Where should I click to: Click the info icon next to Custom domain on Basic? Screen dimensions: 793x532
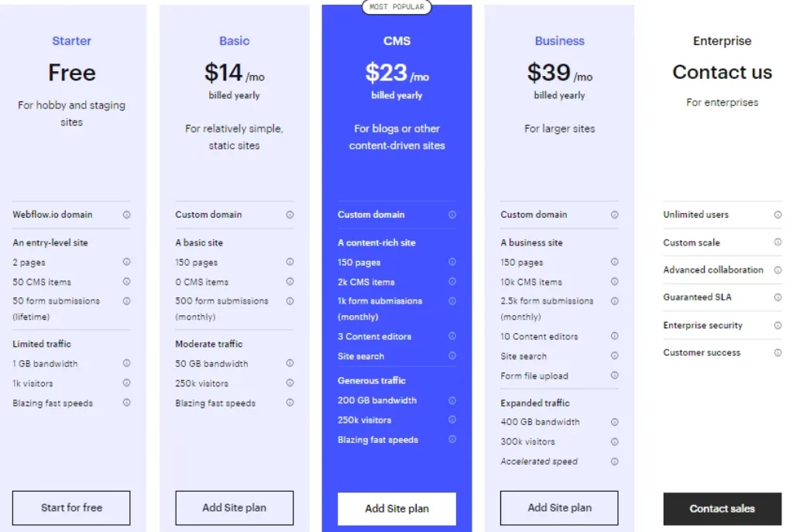pyautogui.click(x=290, y=215)
